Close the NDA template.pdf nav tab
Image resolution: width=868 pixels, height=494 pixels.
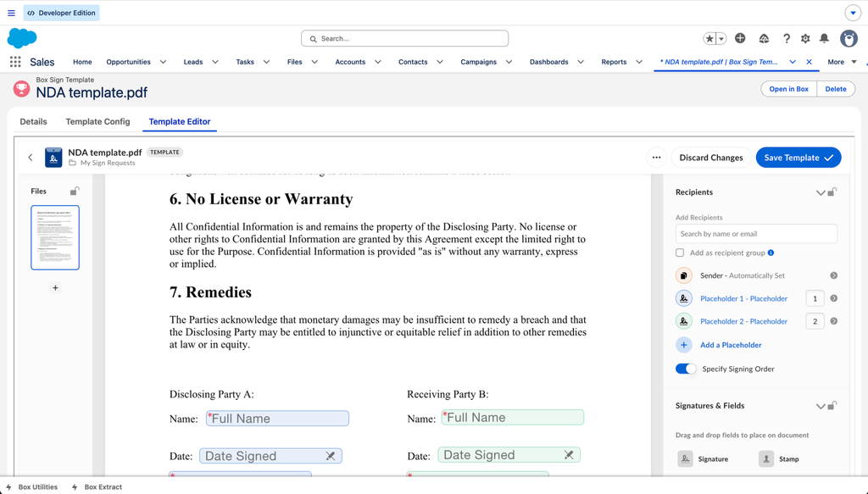click(809, 62)
